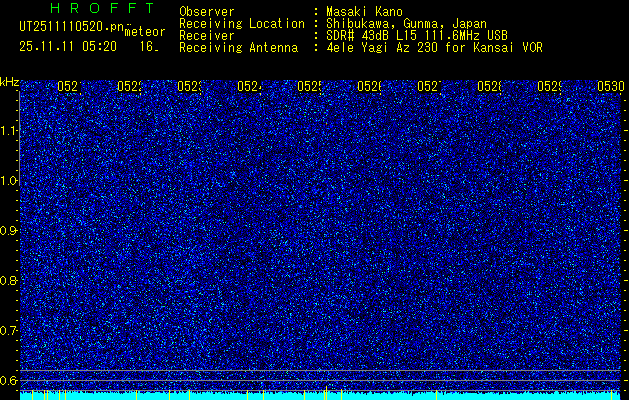Click the 0527 time marker

click(430, 86)
